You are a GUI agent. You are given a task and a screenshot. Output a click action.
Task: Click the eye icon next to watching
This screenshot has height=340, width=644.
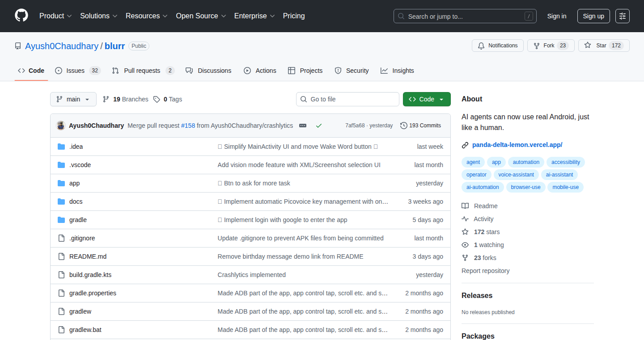465,245
